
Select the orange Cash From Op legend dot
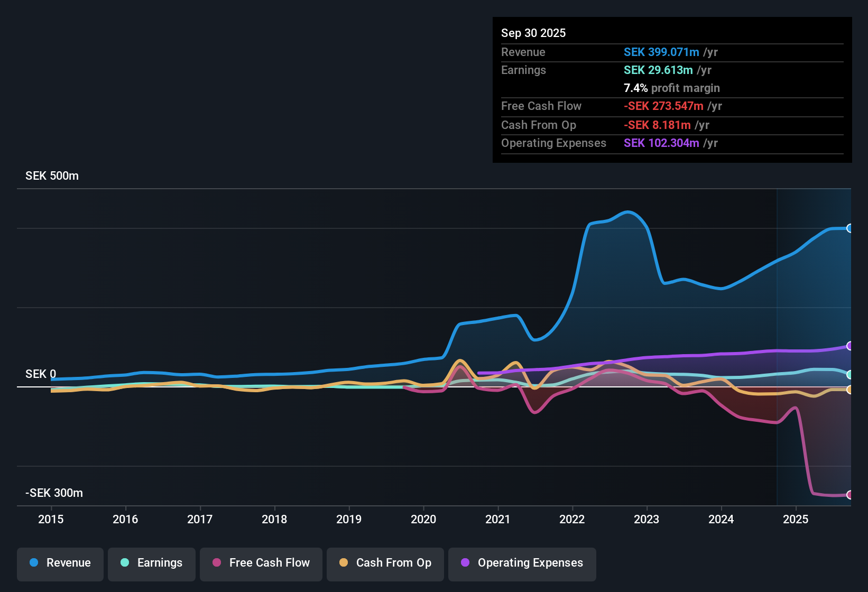point(344,563)
